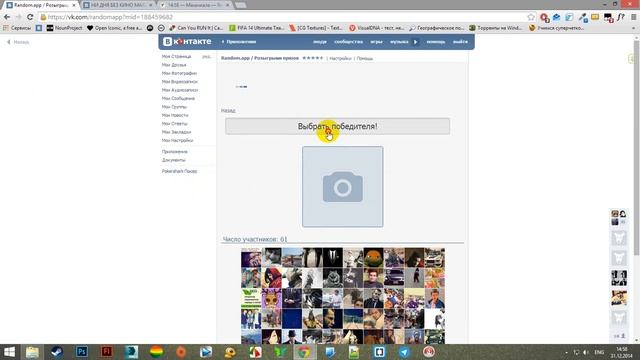Click the taskbar clock and date
Image resolution: width=640 pixels, height=360 pixels.
pyautogui.click(x=622, y=352)
